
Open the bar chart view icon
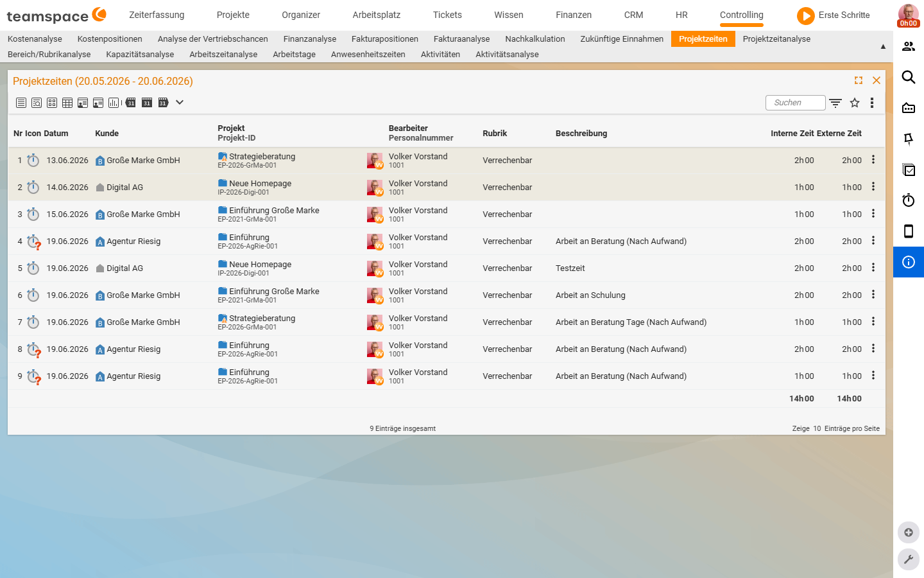coord(114,103)
